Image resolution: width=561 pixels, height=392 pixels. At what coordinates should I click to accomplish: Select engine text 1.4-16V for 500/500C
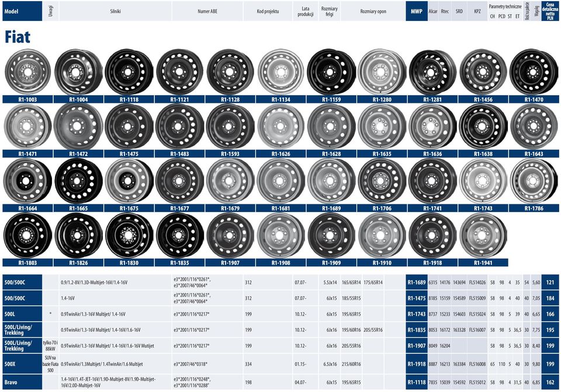68,299
